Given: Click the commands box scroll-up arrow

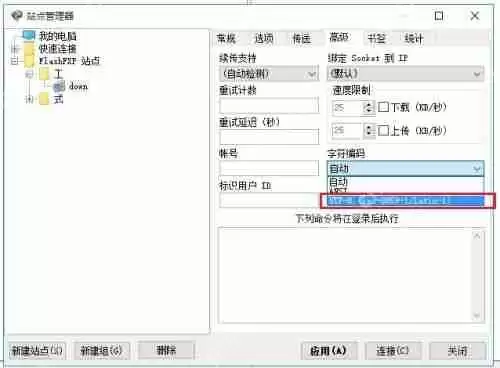Looking at the screenshot, I should click(x=477, y=236).
